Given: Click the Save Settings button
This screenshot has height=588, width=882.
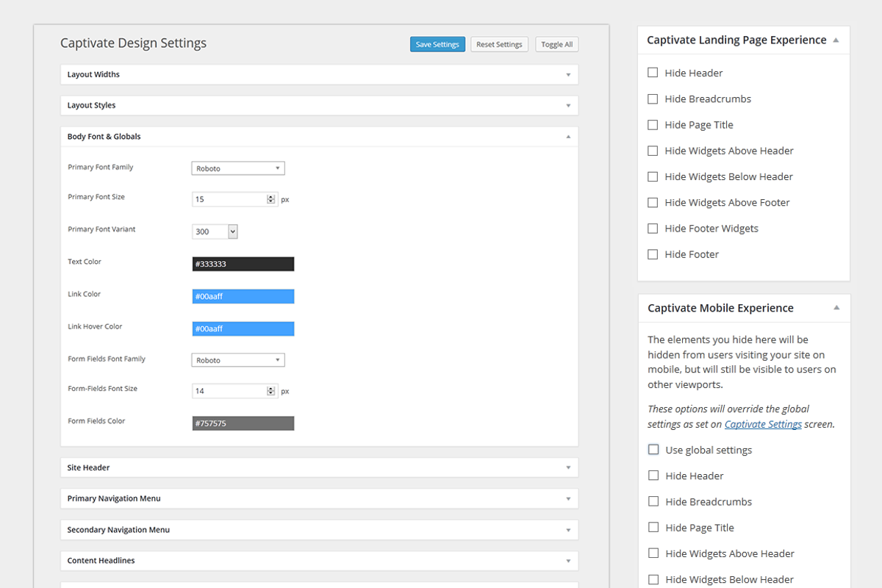Looking at the screenshot, I should pyautogui.click(x=437, y=44).
